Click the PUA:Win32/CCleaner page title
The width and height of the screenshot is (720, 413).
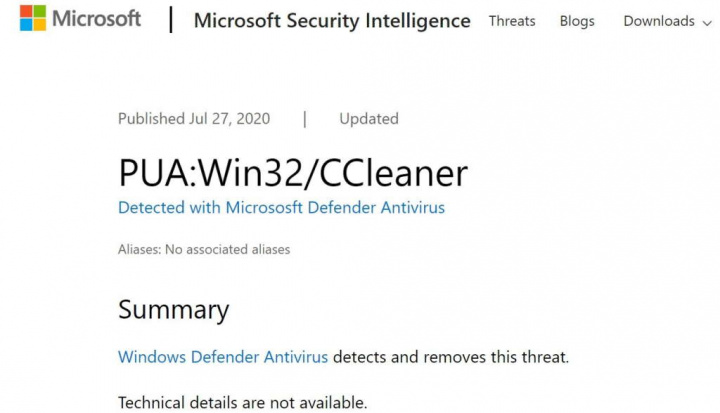[x=292, y=173]
